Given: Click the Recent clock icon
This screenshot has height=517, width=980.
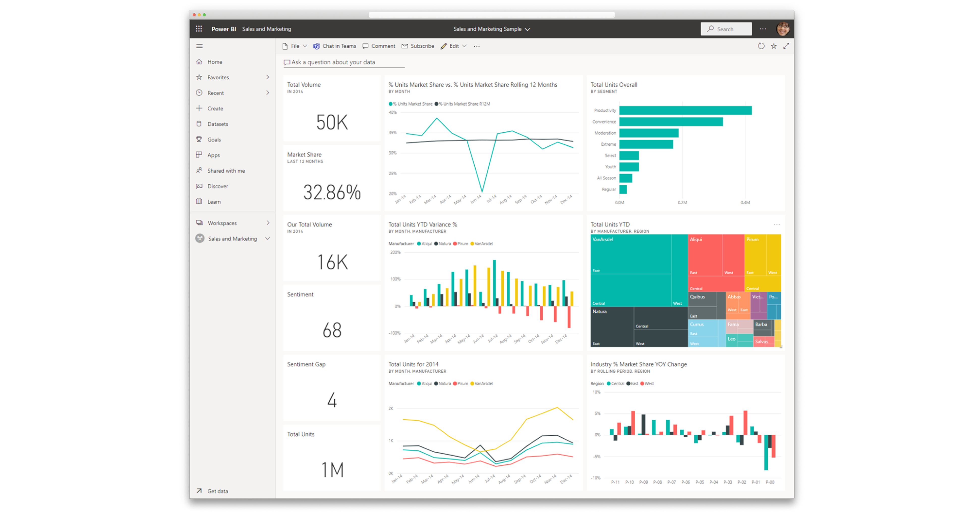Looking at the screenshot, I should (199, 93).
